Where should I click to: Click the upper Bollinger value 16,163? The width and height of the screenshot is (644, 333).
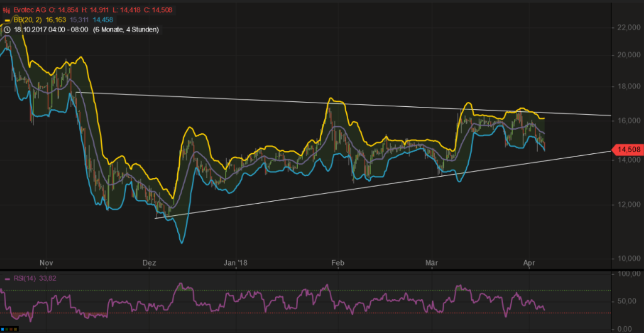[x=55, y=20]
